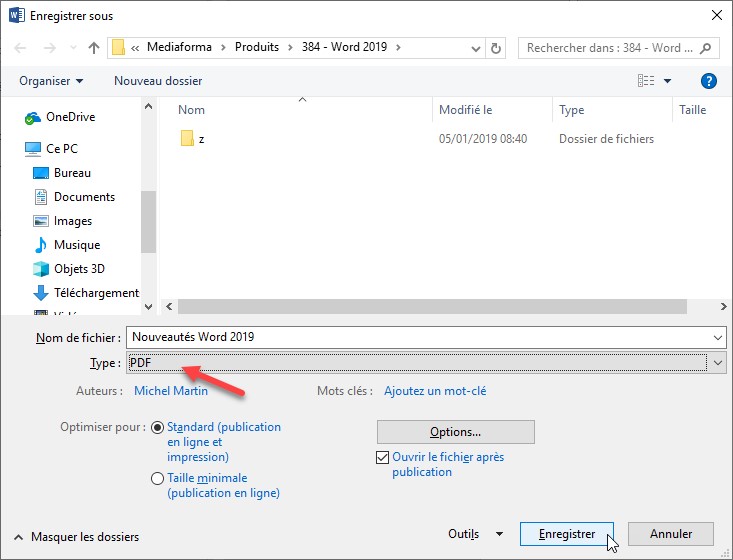
Task: Expand the address bar path history dropdown
Action: (473, 48)
